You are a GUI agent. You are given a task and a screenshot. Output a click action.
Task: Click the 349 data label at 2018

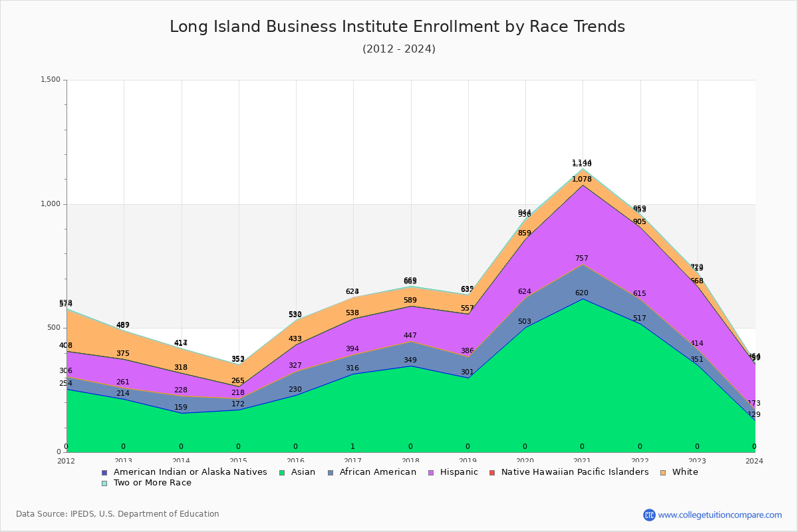point(410,360)
